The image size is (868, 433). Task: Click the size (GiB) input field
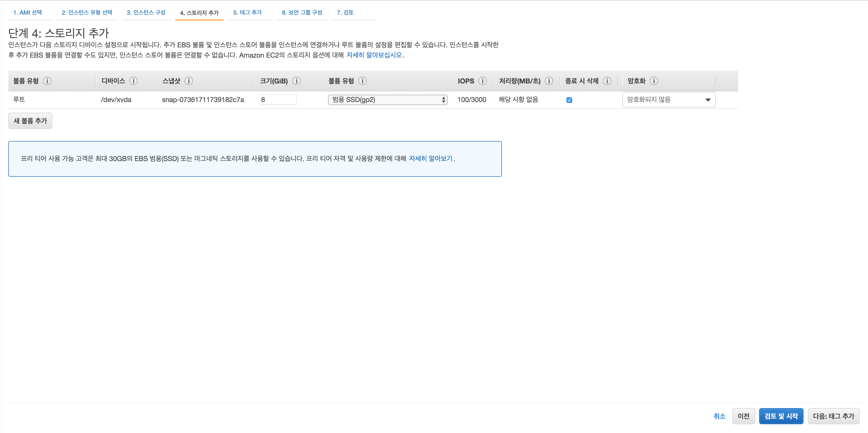pyautogui.click(x=278, y=100)
